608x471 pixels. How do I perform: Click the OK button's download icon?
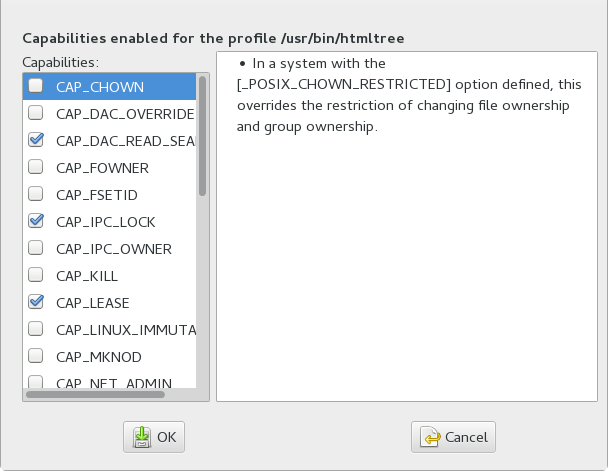(142, 437)
